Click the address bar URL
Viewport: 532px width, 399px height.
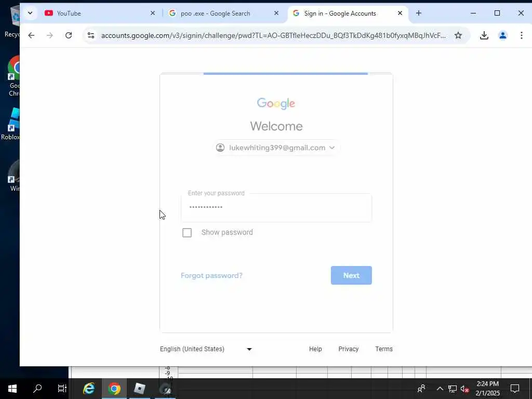[x=273, y=35]
